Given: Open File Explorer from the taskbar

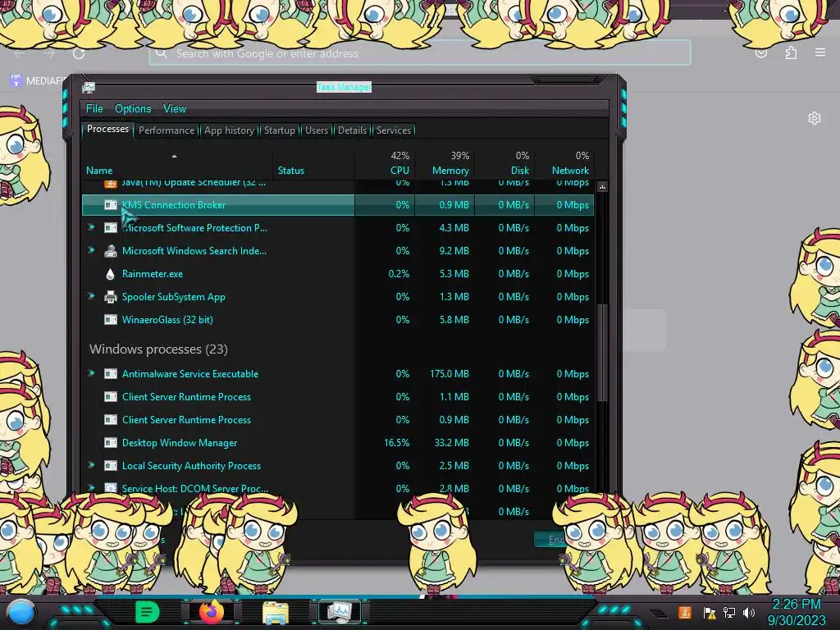Looking at the screenshot, I should click(x=276, y=612).
